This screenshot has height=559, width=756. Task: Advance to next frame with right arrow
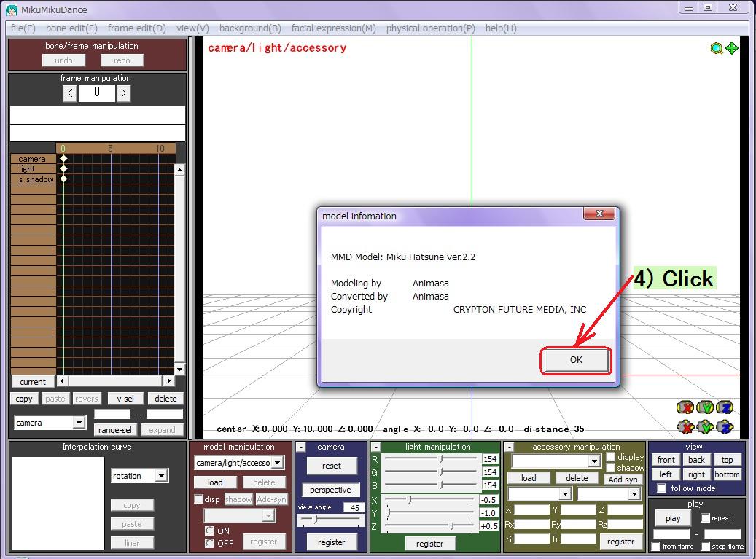tap(123, 93)
